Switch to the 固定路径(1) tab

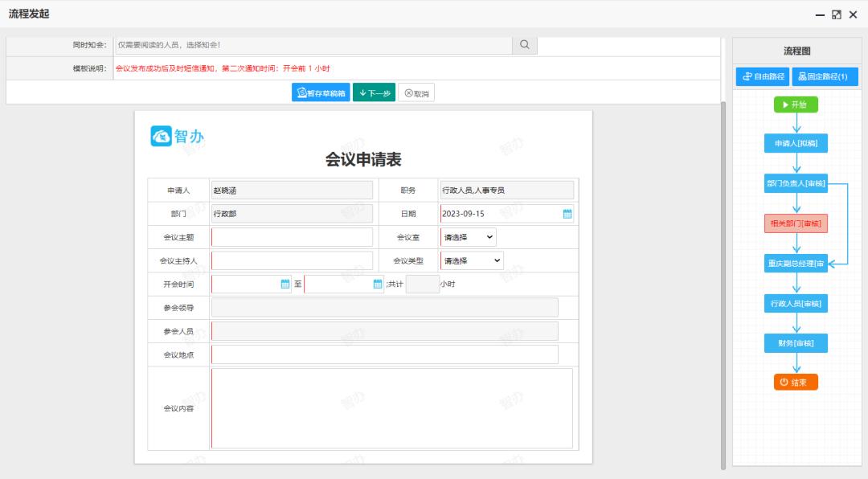[825, 76]
